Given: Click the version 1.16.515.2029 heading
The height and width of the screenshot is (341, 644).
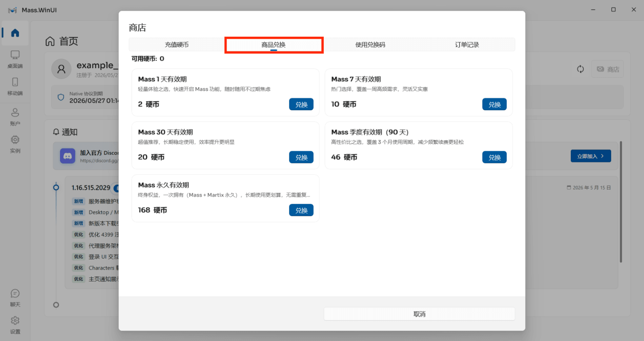Looking at the screenshot, I should click(91, 188).
